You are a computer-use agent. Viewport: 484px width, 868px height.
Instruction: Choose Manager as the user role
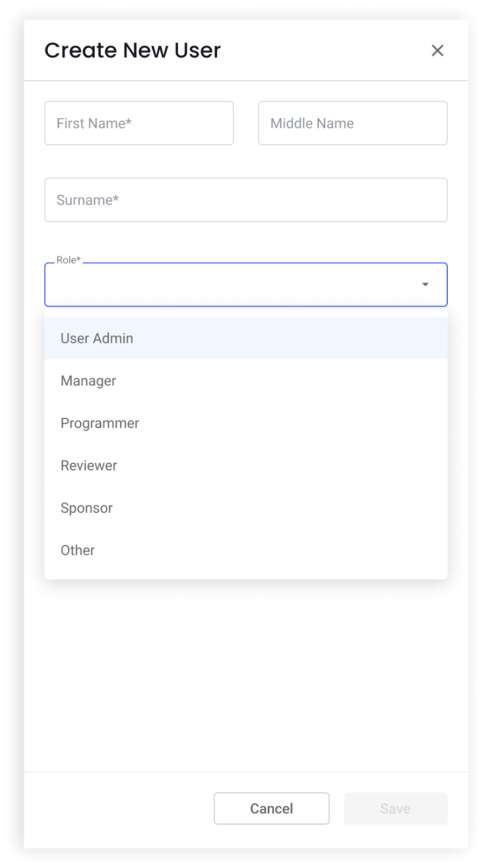(88, 380)
